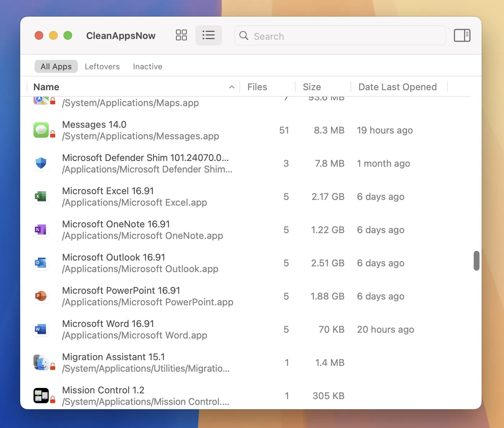
Task: Click the 20 hours ago date
Action: coord(385,329)
